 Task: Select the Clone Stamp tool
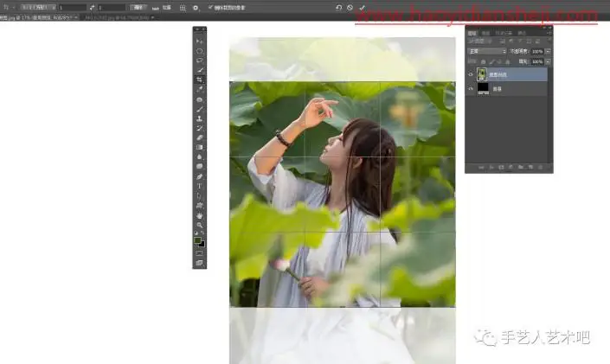pyautogui.click(x=200, y=118)
